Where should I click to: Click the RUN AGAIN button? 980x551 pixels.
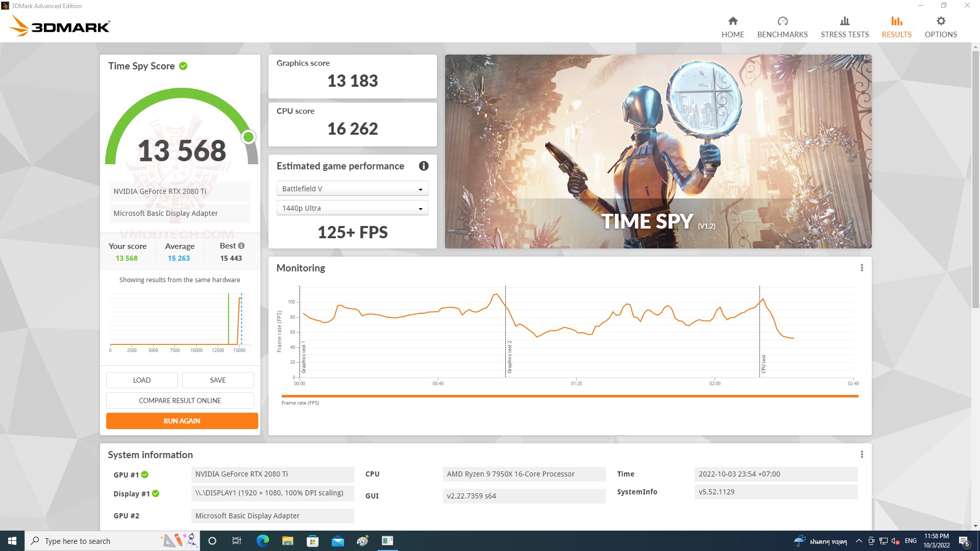[x=181, y=420]
